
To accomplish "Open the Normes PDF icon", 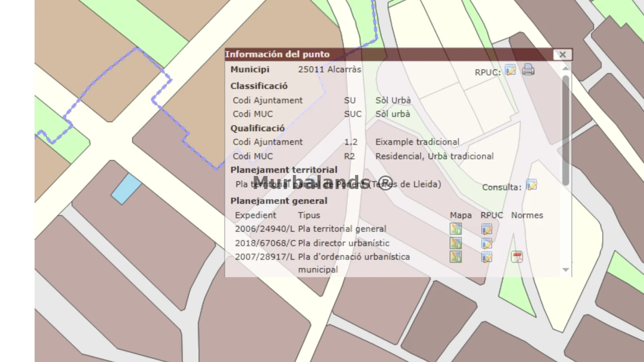I will (517, 257).
